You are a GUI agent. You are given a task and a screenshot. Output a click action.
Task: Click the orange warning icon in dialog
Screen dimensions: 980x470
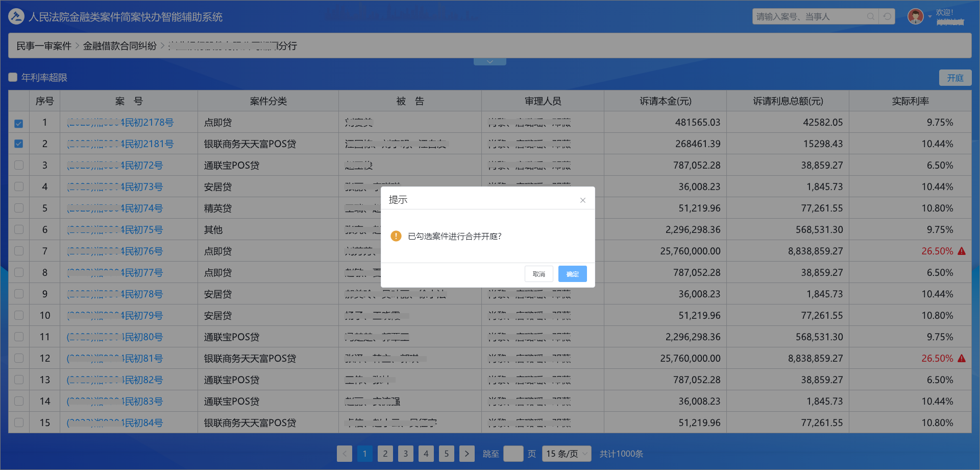[x=396, y=236]
